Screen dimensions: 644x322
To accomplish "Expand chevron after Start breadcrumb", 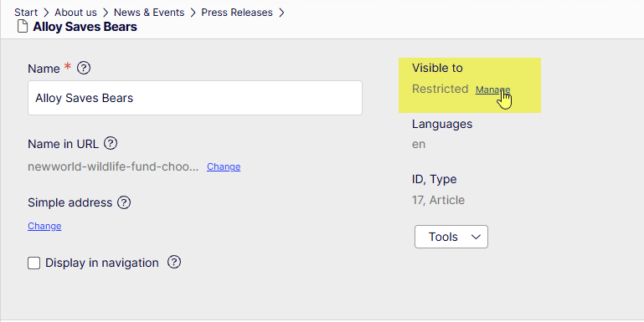I will pyautogui.click(x=46, y=13).
